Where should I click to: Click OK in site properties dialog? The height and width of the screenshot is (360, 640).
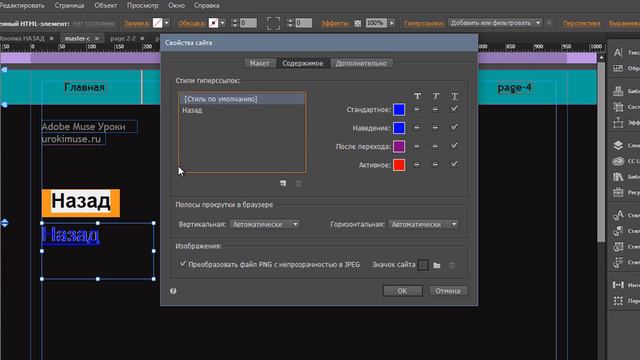tap(402, 291)
